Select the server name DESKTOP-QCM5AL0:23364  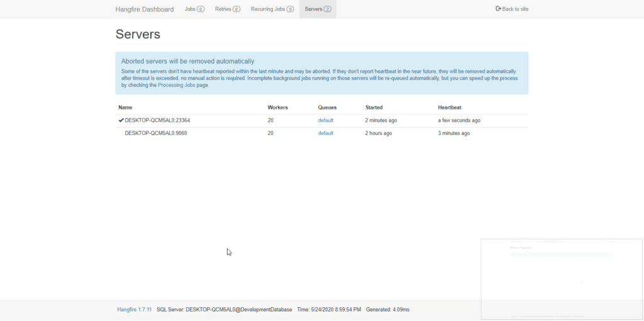tap(157, 121)
